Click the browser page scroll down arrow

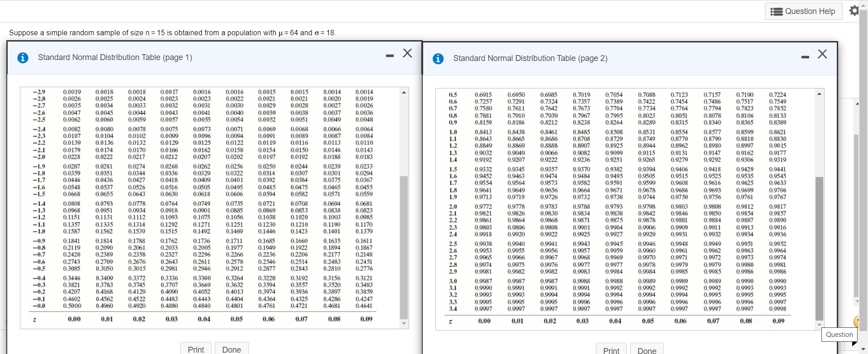click(x=863, y=349)
